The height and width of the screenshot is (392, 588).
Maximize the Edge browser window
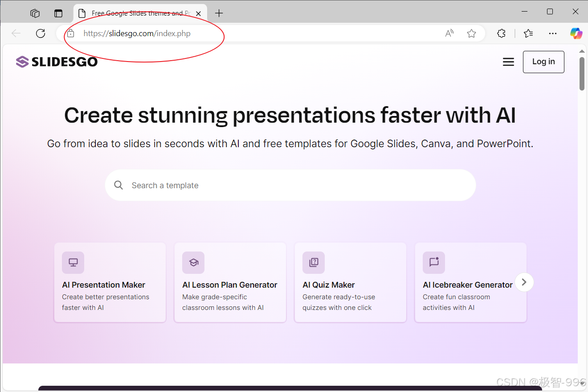coord(550,12)
